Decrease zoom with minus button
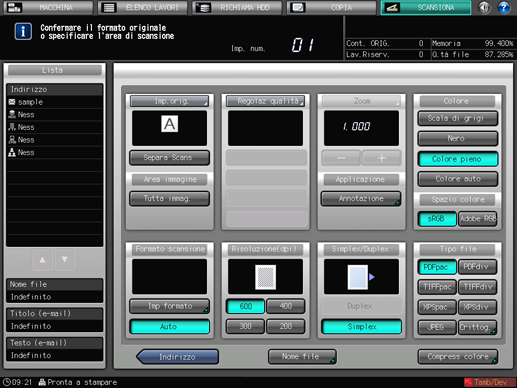 (x=341, y=158)
